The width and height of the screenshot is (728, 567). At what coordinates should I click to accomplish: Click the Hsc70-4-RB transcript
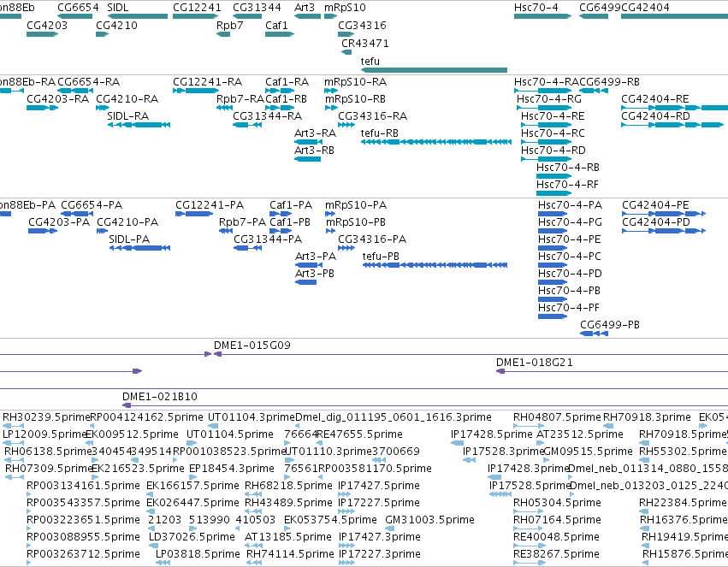point(553,176)
